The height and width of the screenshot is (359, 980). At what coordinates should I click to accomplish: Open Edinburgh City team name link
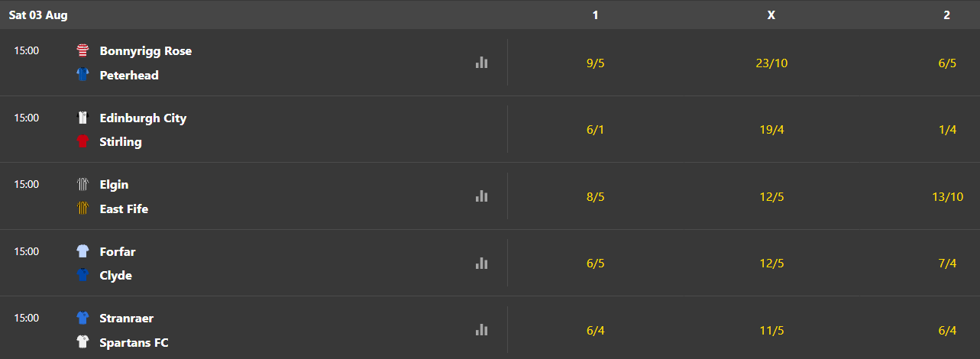click(143, 118)
